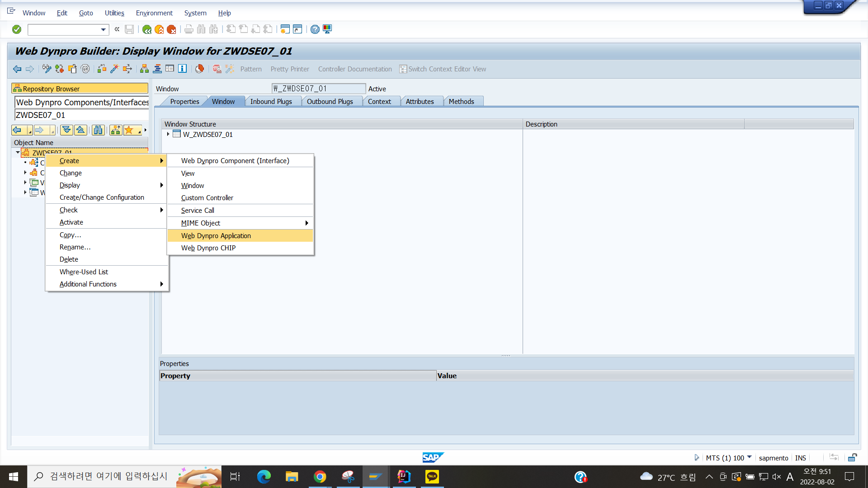The height and width of the screenshot is (488, 868).
Task: Open the MTS system info dropdown in status bar
Action: (x=749, y=457)
